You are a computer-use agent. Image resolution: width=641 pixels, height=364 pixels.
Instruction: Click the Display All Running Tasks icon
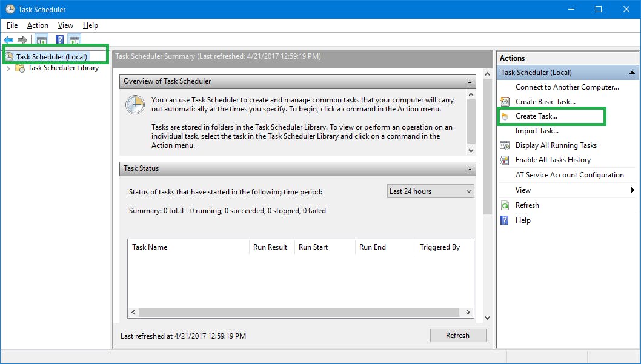tap(505, 145)
